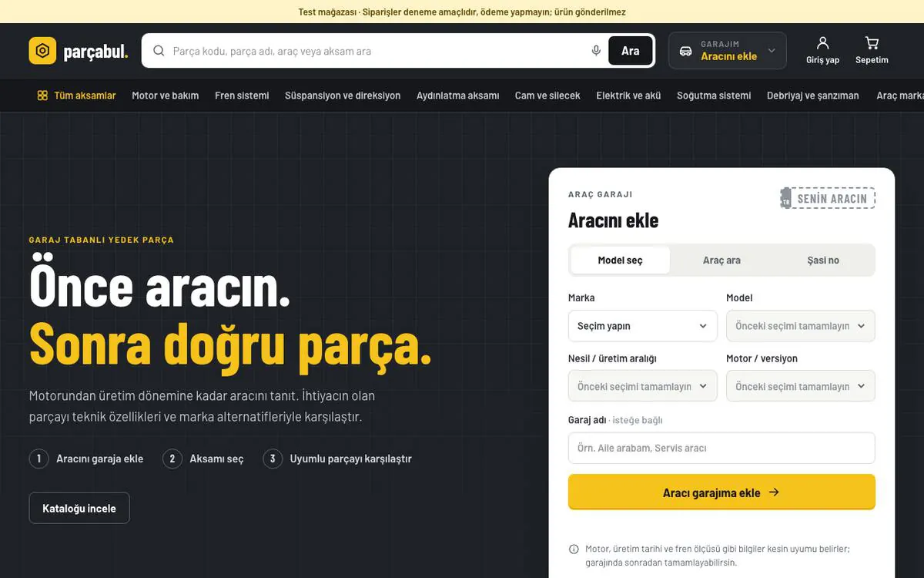Open Tüm aksamlar menu
The image size is (924, 578).
point(76,96)
